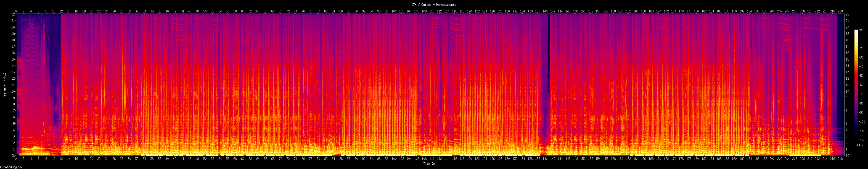Click the 'dBFS' unit label
The height and width of the screenshot is (169, 868).
click(859, 145)
